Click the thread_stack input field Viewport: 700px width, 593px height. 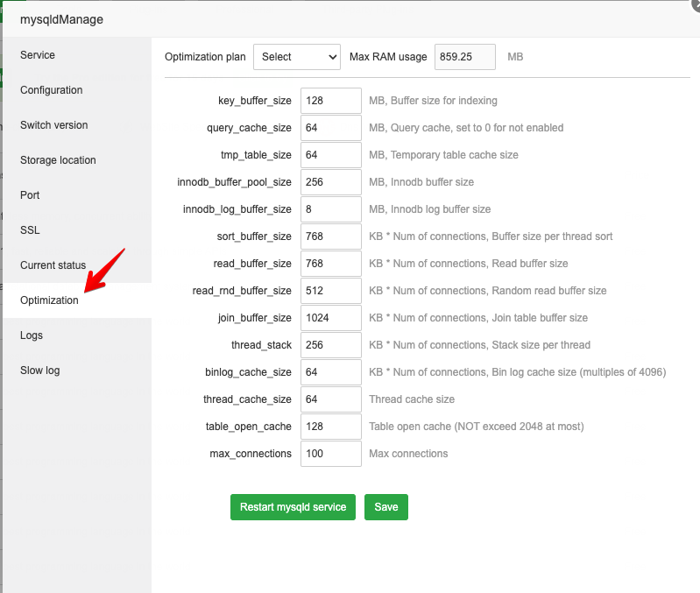point(330,345)
